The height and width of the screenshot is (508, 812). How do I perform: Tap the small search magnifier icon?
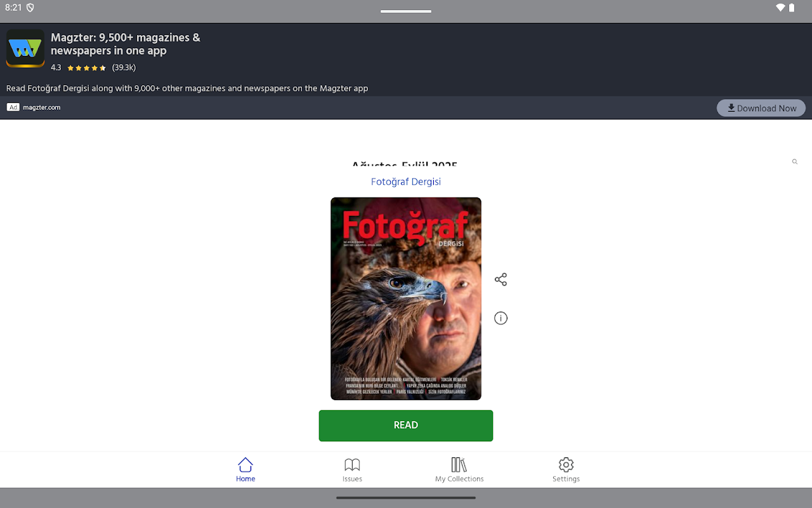tap(794, 162)
